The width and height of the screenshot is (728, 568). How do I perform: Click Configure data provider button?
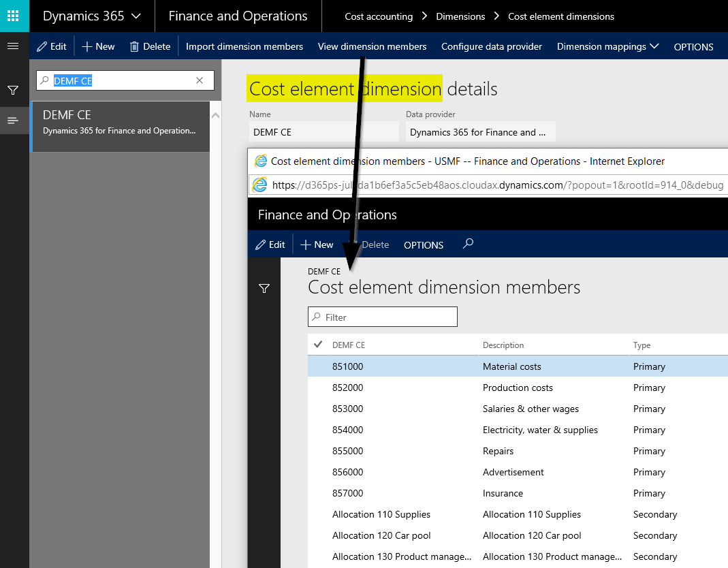(491, 46)
